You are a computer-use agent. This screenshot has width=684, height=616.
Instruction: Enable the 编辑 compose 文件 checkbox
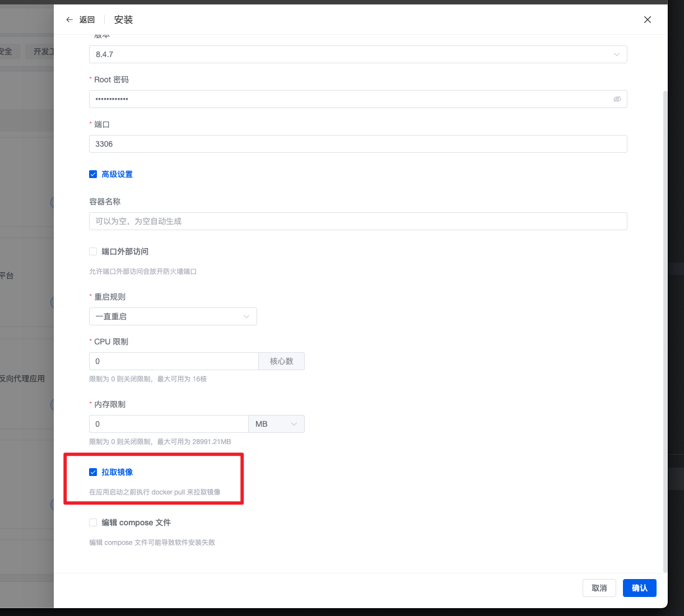tap(93, 522)
